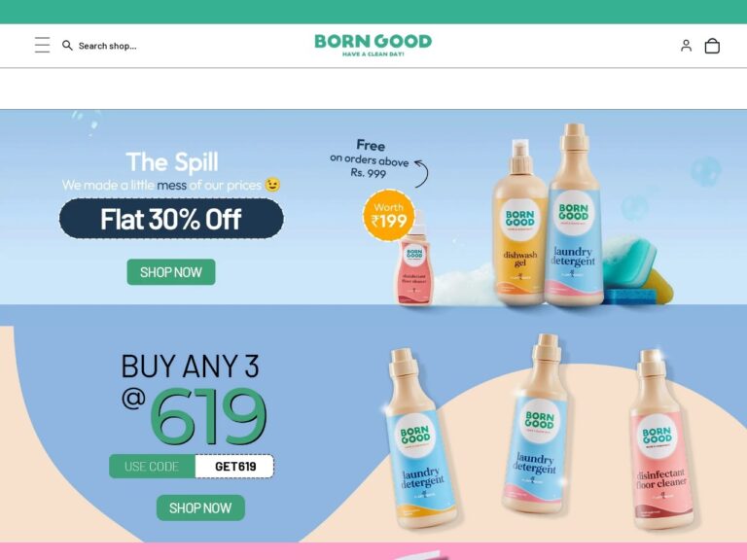Image resolution: width=747 pixels, height=560 pixels.
Task: Click the small disinfectant floor cleaner bottle
Action: point(414,260)
